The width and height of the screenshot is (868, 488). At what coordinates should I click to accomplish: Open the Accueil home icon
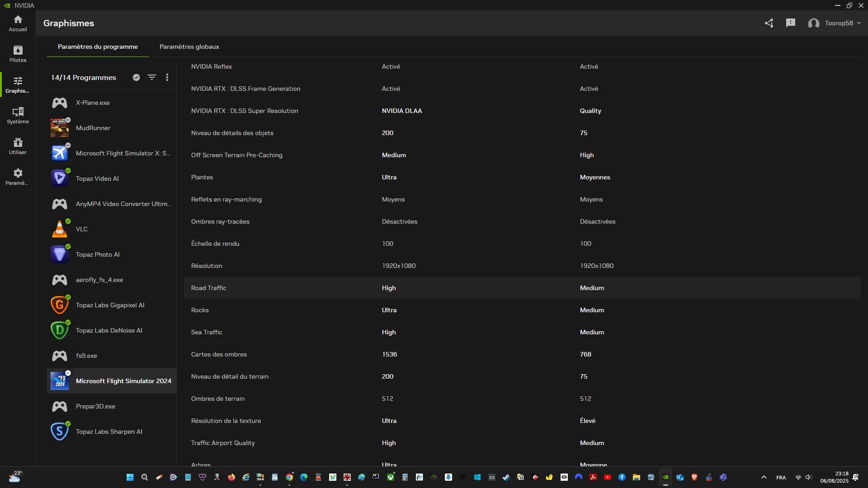18,23
